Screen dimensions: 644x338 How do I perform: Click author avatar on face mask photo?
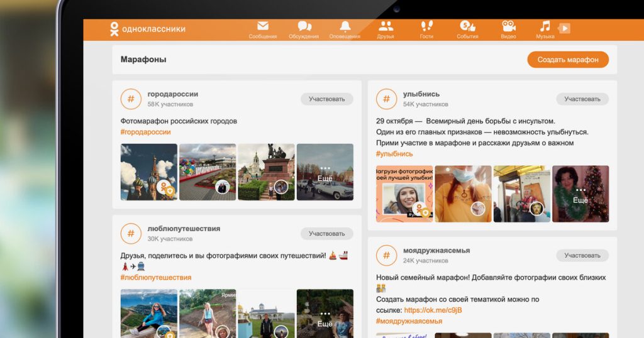pos(478,209)
